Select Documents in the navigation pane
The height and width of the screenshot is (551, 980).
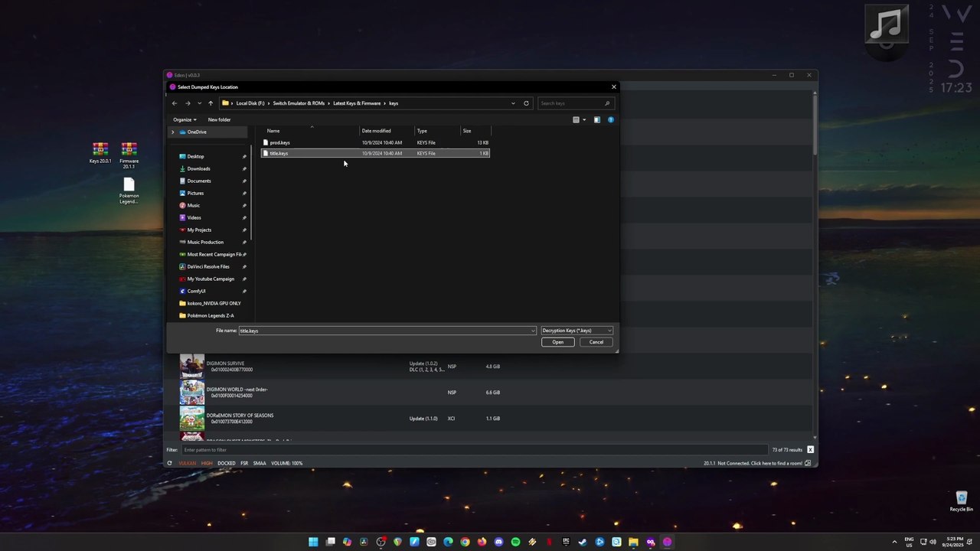[x=199, y=181]
